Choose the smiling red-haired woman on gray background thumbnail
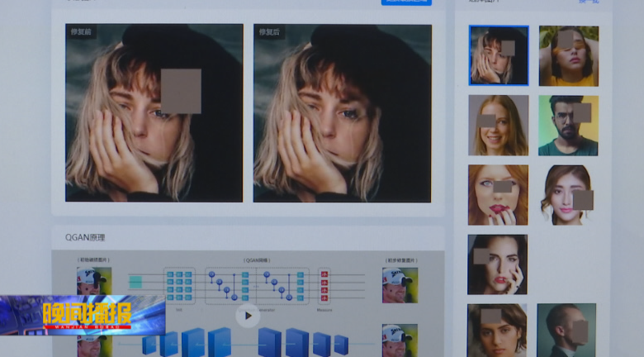Viewport: 644px width, 357px height. (498, 126)
